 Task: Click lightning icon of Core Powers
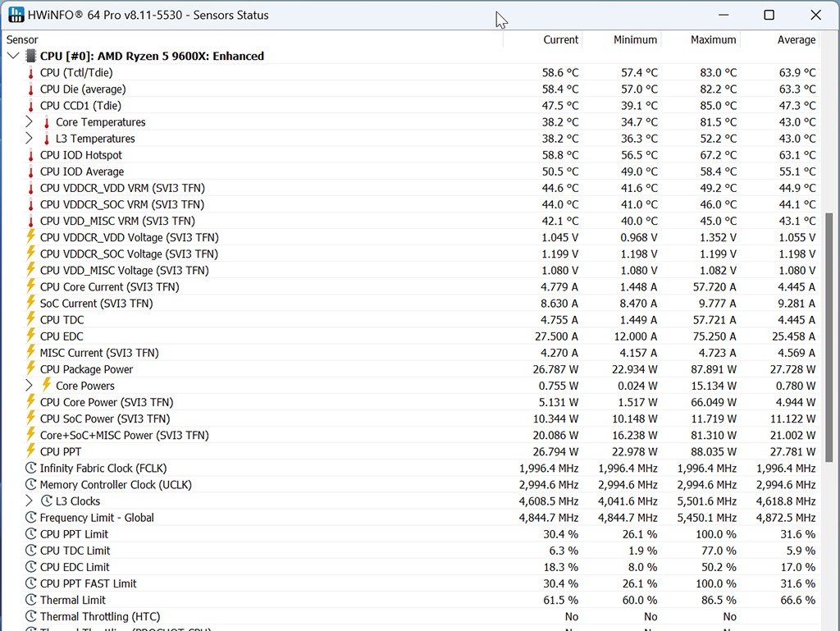click(x=47, y=385)
